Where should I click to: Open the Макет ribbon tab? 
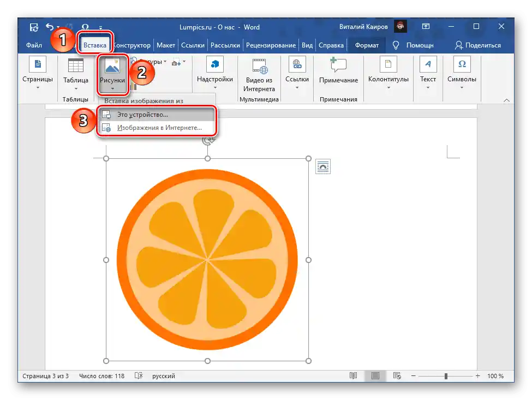tap(165, 45)
